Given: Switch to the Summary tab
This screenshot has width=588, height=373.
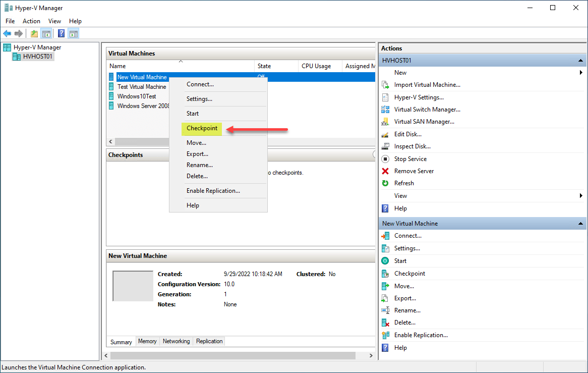Looking at the screenshot, I should (121, 342).
